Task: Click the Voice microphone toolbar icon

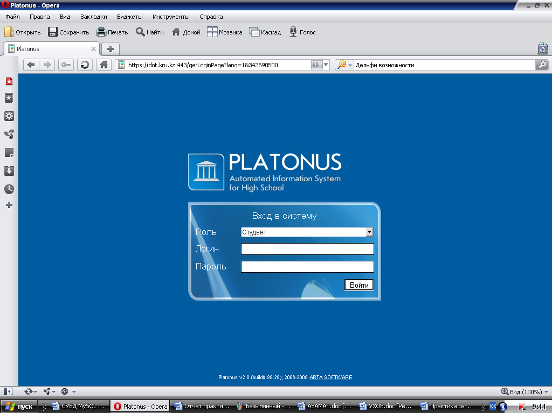Action: click(302, 32)
